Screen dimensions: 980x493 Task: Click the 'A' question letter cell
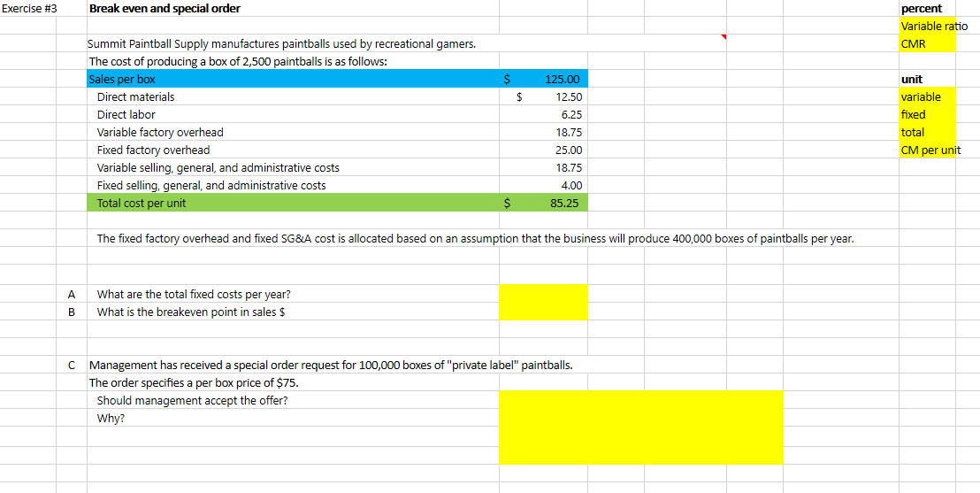tap(72, 294)
